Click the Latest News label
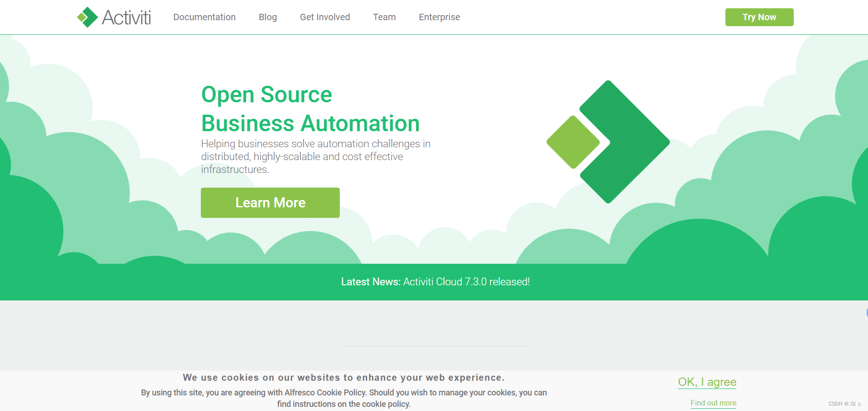Image resolution: width=868 pixels, height=411 pixels. click(x=371, y=282)
